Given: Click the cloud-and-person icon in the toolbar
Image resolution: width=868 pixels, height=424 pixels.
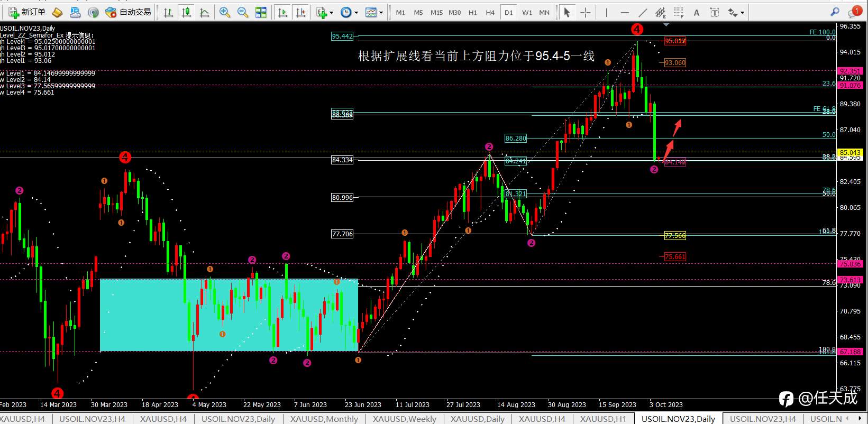Looking at the screenshot, I should tap(75, 12).
